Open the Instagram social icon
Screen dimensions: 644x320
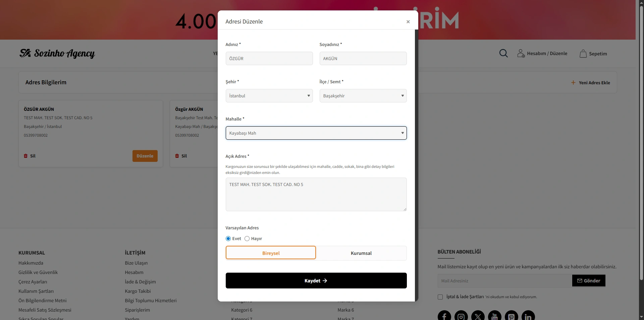(x=461, y=316)
